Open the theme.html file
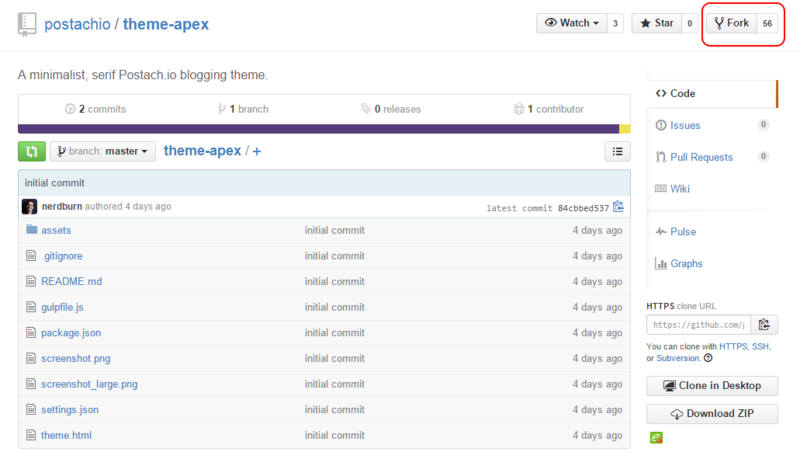This screenshot has height=452, width=800. pos(66,435)
